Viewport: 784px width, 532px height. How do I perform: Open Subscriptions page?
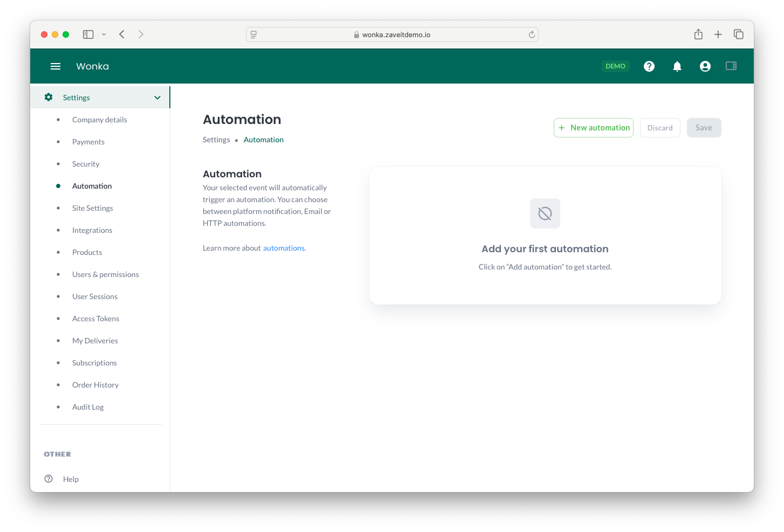tap(94, 363)
